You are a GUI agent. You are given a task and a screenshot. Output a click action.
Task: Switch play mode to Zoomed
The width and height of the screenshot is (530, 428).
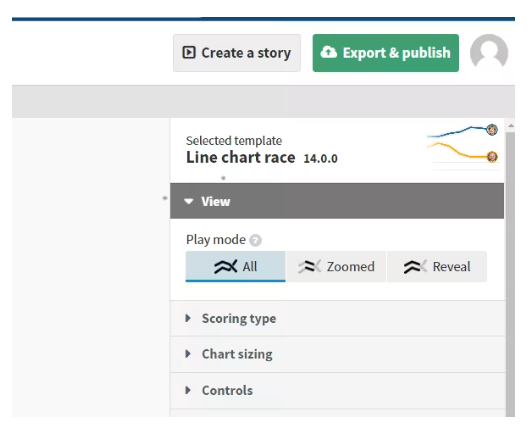pyautogui.click(x=336, y=266)
